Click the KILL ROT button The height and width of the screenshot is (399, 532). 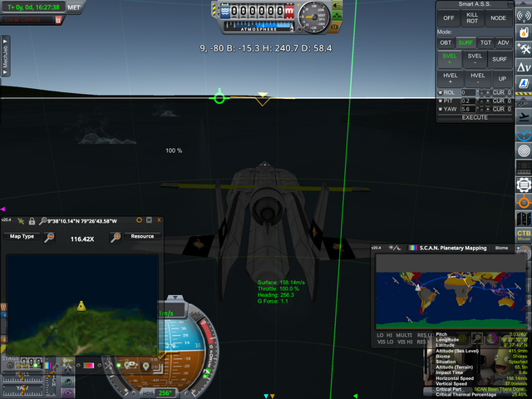click(x=472, y=18)
